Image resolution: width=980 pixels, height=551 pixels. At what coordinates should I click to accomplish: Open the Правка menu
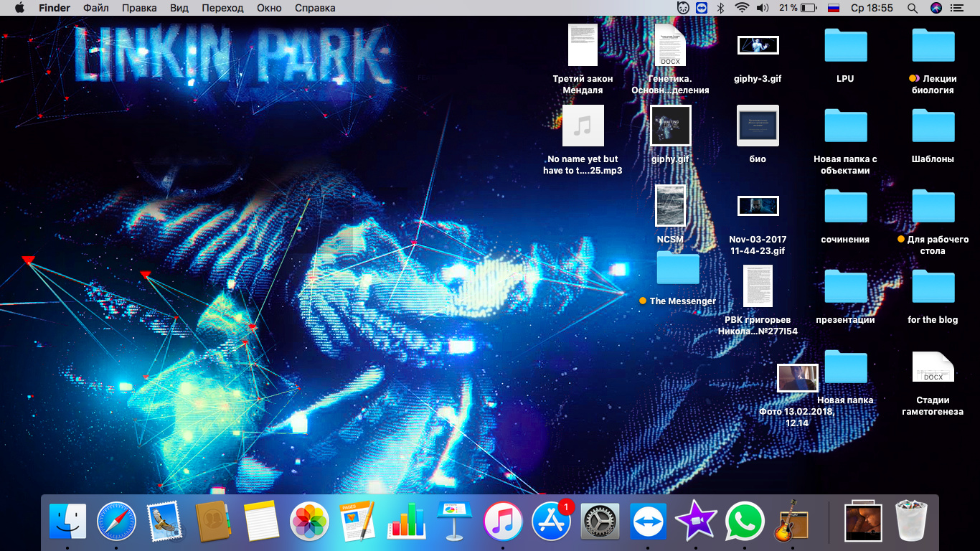(139, 8)
